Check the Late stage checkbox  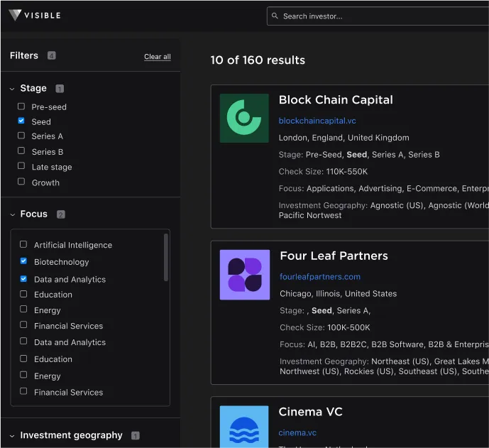coord(21,165)
